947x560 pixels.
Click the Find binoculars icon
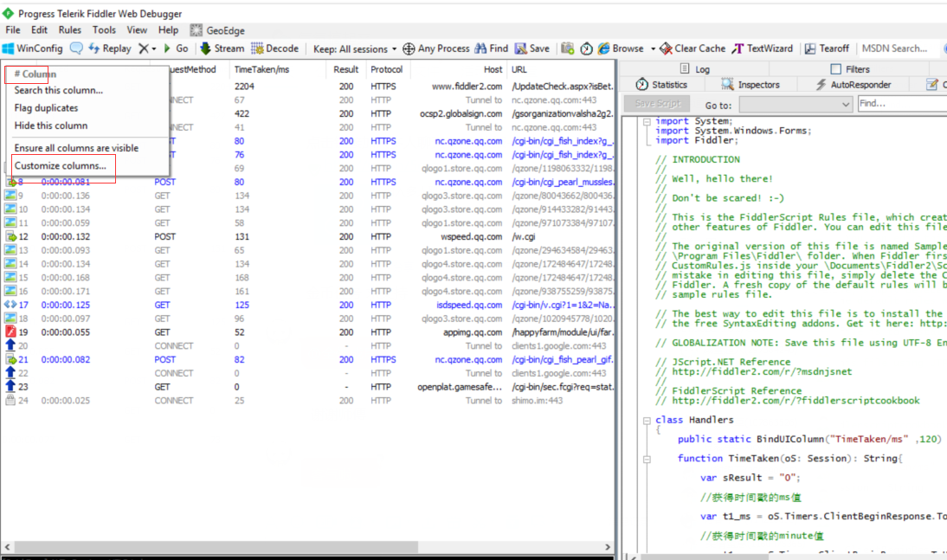(x=480, y=48)
